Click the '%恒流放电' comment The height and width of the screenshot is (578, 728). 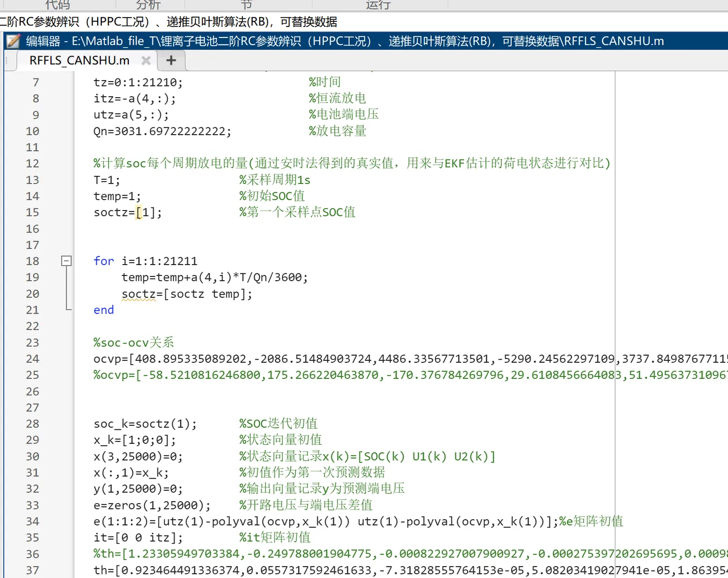337,98
